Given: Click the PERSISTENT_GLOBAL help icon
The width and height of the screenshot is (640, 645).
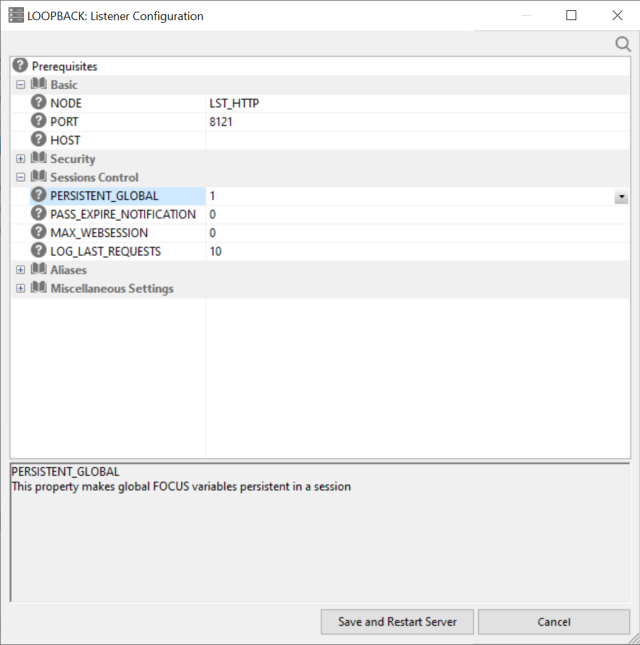Looking at the screenshot, I should [x=39, y=196].
